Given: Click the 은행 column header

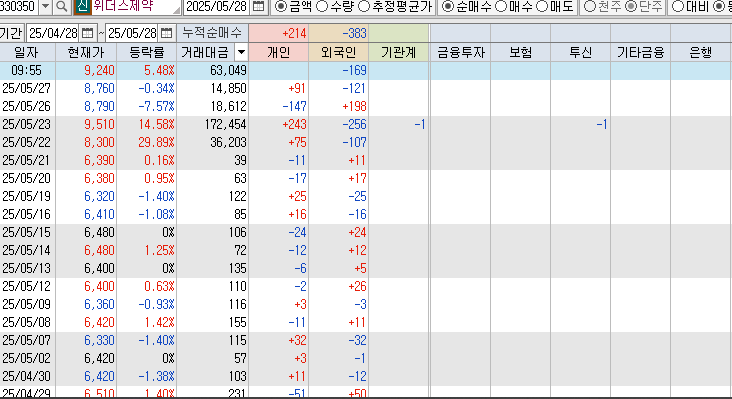Looking at the screenshot, I should (701, 52).
